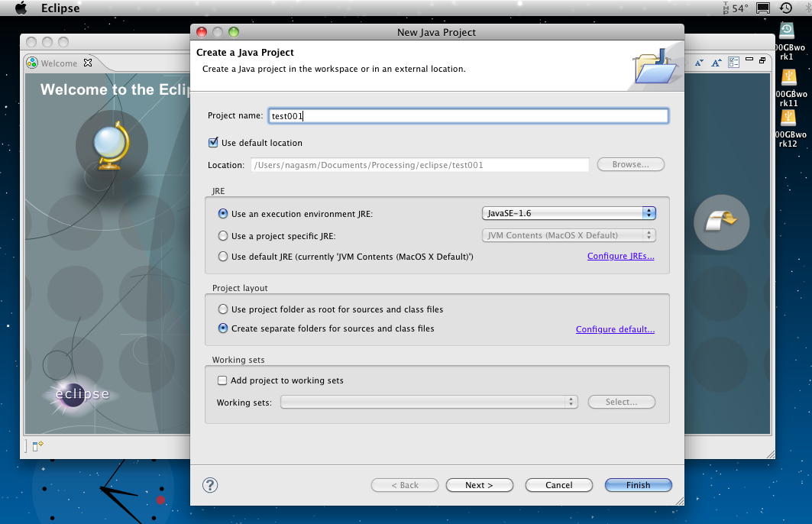Screen dimensions: 812x524
Task: Select Use default JRE option
Action: pos(223,257)
